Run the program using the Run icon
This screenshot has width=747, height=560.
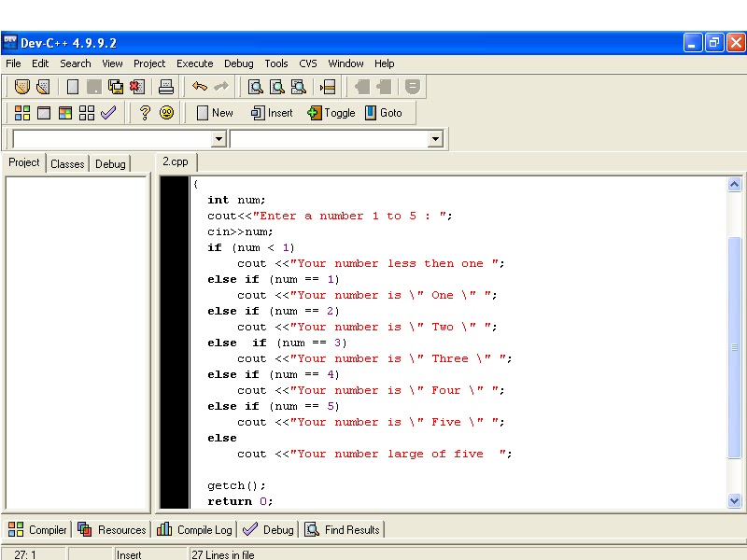pos(43,113)
